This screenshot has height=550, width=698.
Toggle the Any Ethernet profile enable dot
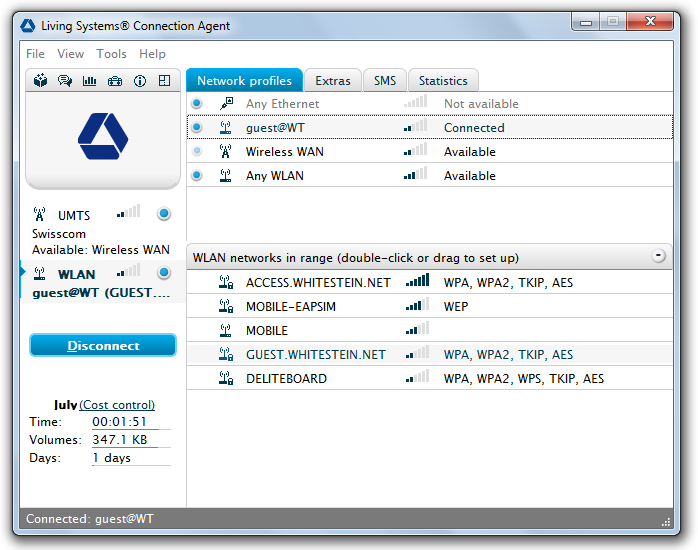[x=196, y=103]
